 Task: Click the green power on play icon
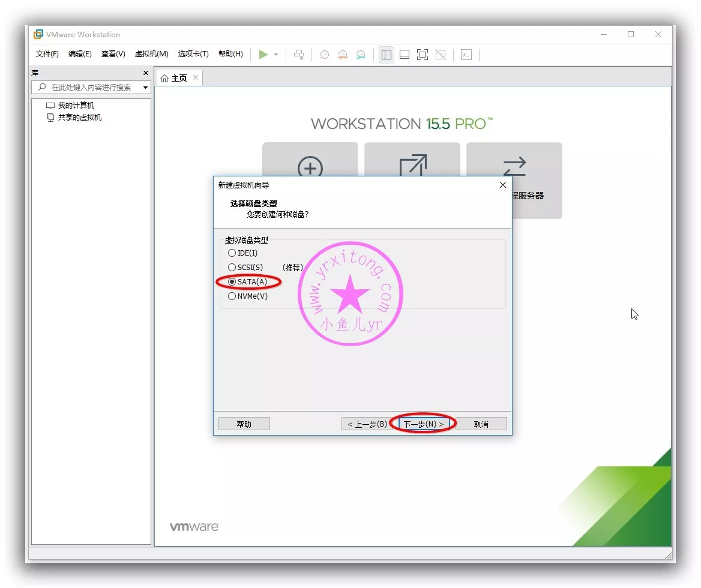(x=263, y=55)
